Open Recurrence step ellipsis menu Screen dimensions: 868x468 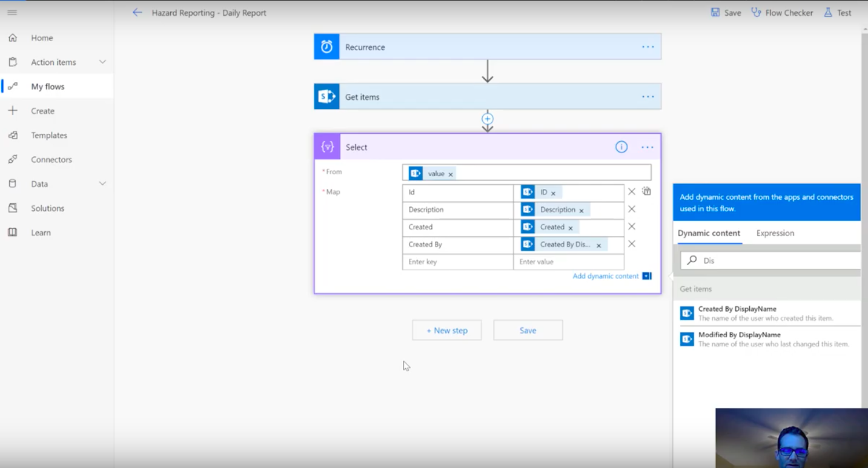click(648, 47)
